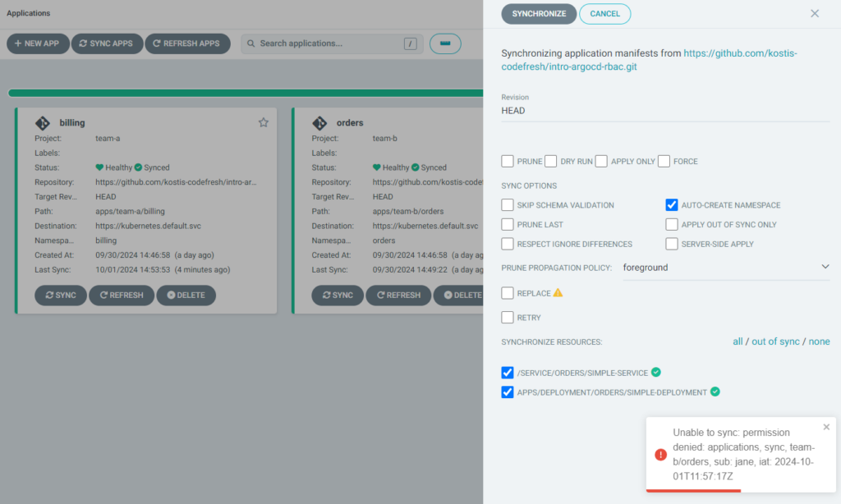Click synced status icon next to simple-deployment
This screenshot has height=504, width=841.
tap(715, 392)
